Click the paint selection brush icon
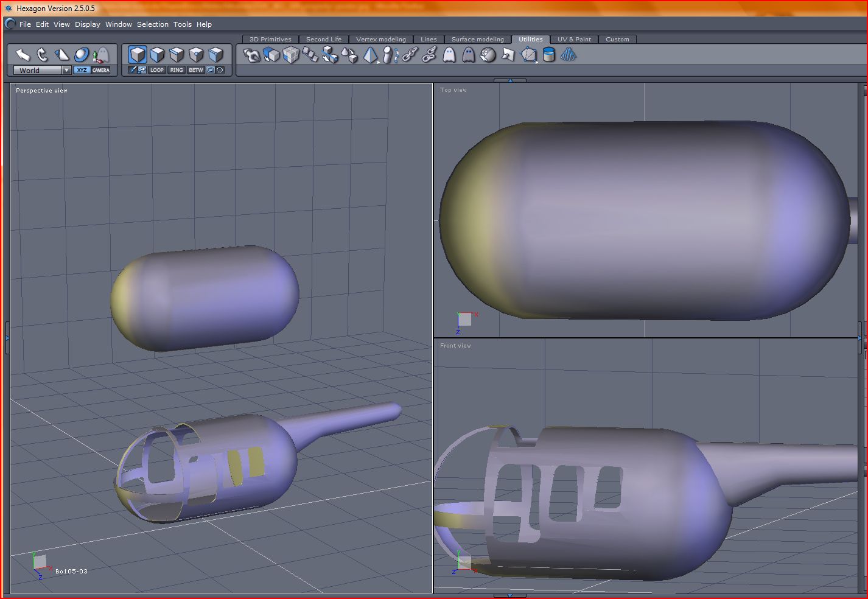 click(133, 70)
